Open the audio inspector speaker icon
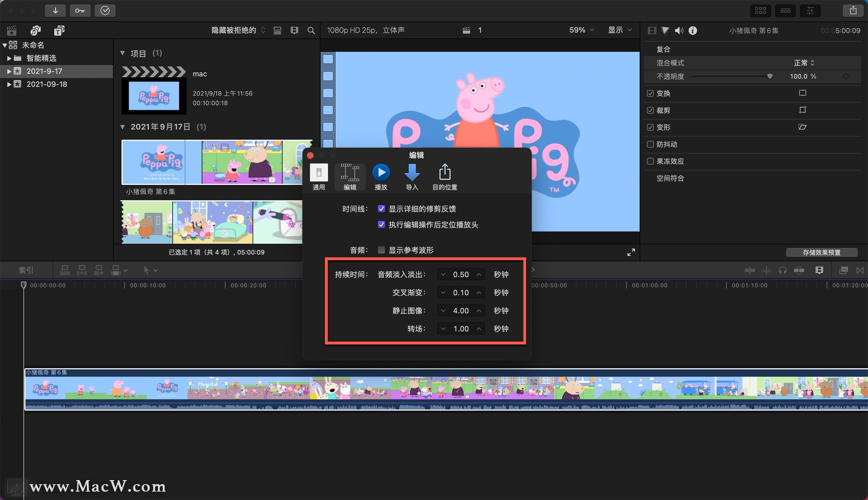This screenshot has width=868, height=500. tap(679, 30)
